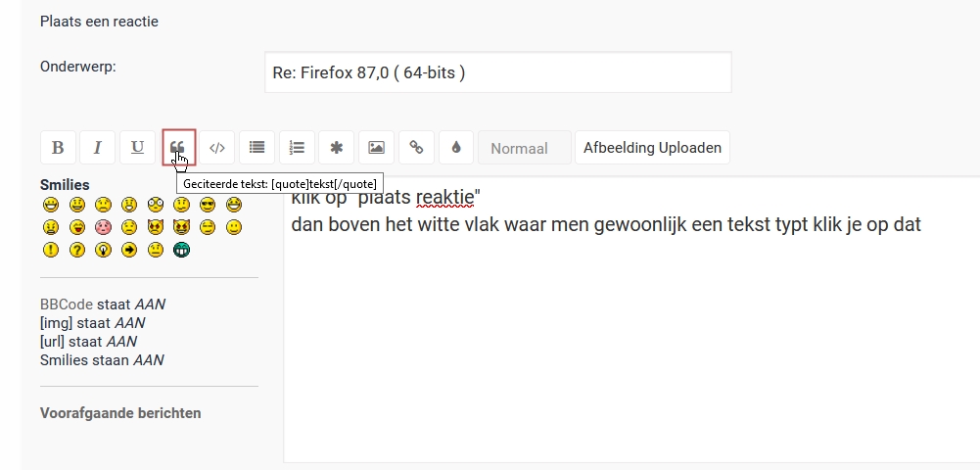Viewport: 980px width, 470px height.
Task: Insert the angry gritted-teeth smiley
Action: pyautogui.click(x=51, y=227)
